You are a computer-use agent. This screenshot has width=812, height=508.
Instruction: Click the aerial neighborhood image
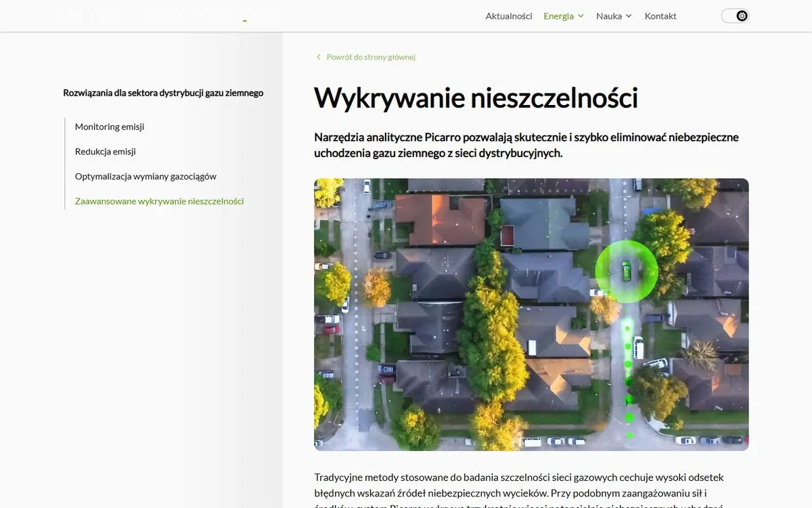point(531,314)
